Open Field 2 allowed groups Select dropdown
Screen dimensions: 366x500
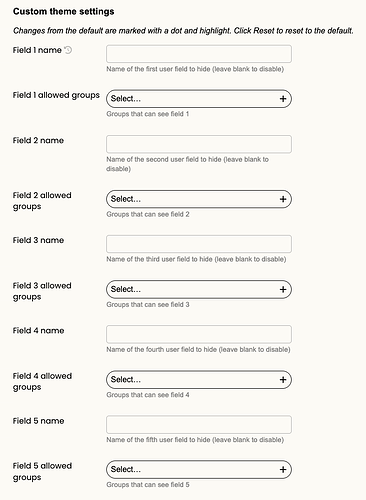(x=199, y=199)
